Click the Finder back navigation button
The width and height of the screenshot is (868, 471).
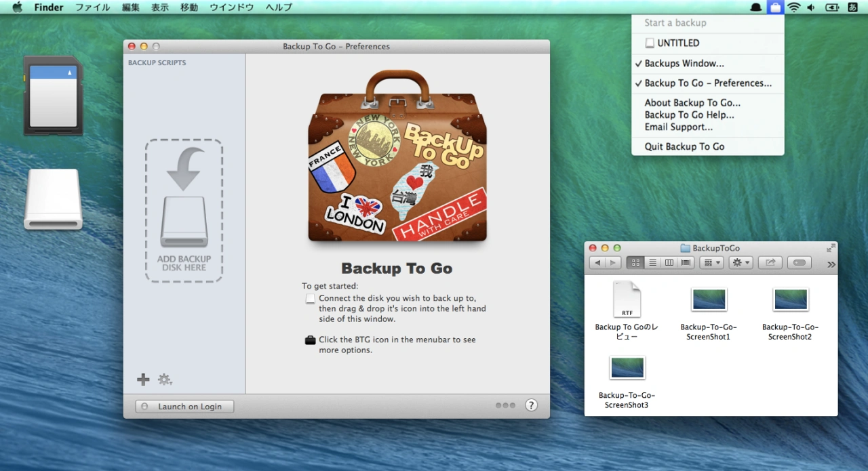[x=597, y=263]
